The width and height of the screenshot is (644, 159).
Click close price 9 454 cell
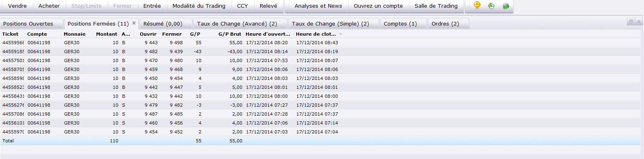pyautogui.click(x=176, y=78)
